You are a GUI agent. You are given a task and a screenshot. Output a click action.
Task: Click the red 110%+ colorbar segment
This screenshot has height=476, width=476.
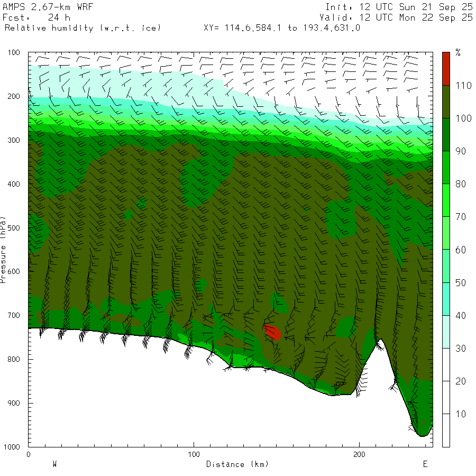pos(446,69)
